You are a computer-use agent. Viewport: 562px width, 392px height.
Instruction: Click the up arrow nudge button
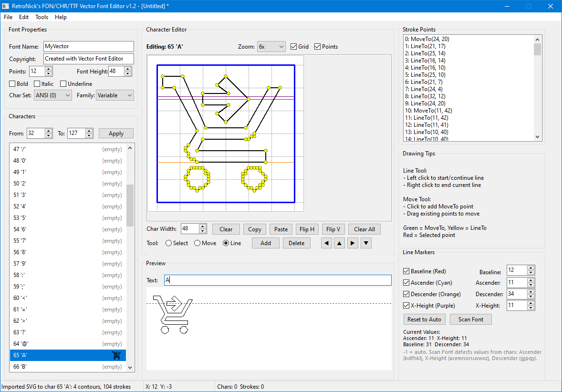(339, 243)
